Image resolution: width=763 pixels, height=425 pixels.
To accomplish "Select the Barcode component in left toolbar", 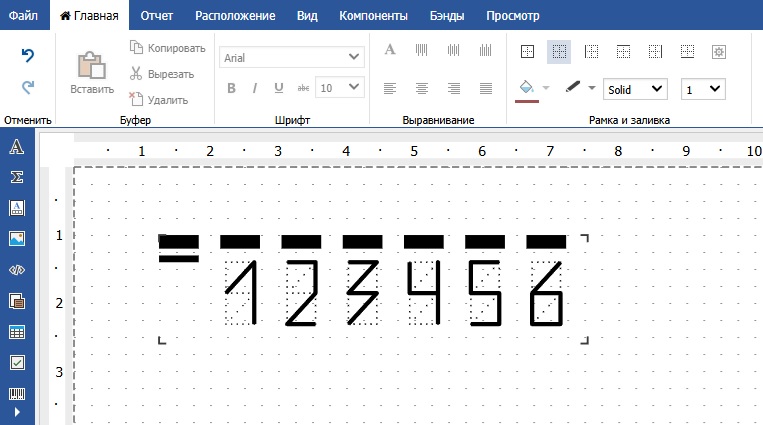I will click(17, 393).
